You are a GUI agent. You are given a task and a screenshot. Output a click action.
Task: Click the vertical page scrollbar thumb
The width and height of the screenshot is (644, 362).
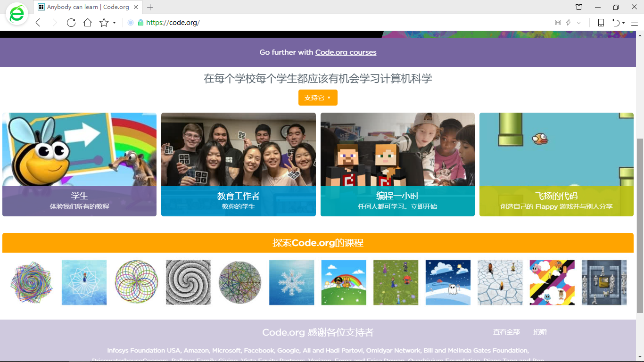[640, 226]
